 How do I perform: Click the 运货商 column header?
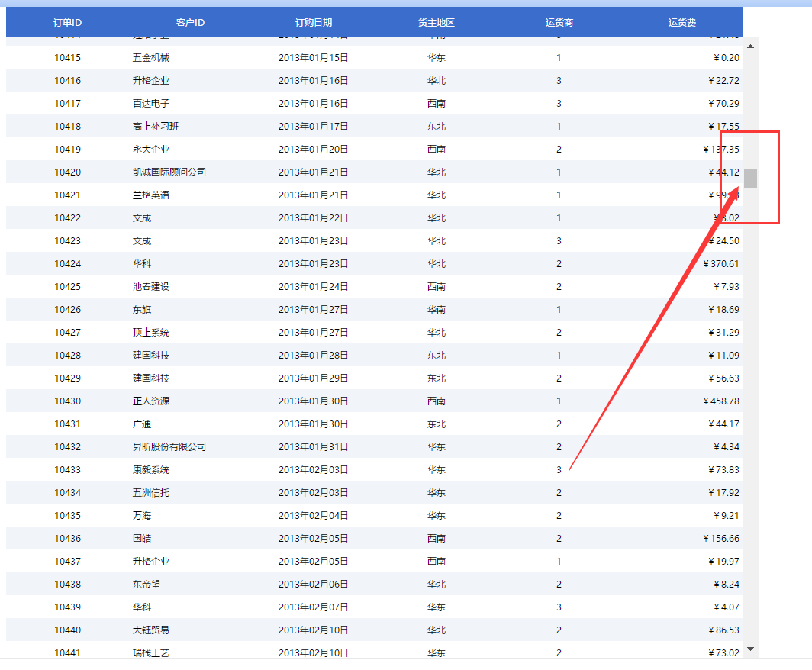(559, 23)
